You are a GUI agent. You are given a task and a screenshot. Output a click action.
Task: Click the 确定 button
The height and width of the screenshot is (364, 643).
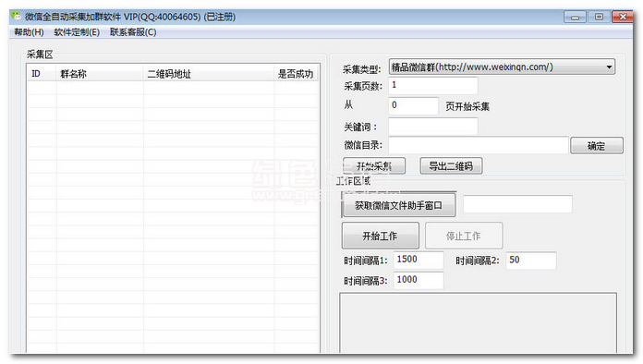[x=597, y=146]
